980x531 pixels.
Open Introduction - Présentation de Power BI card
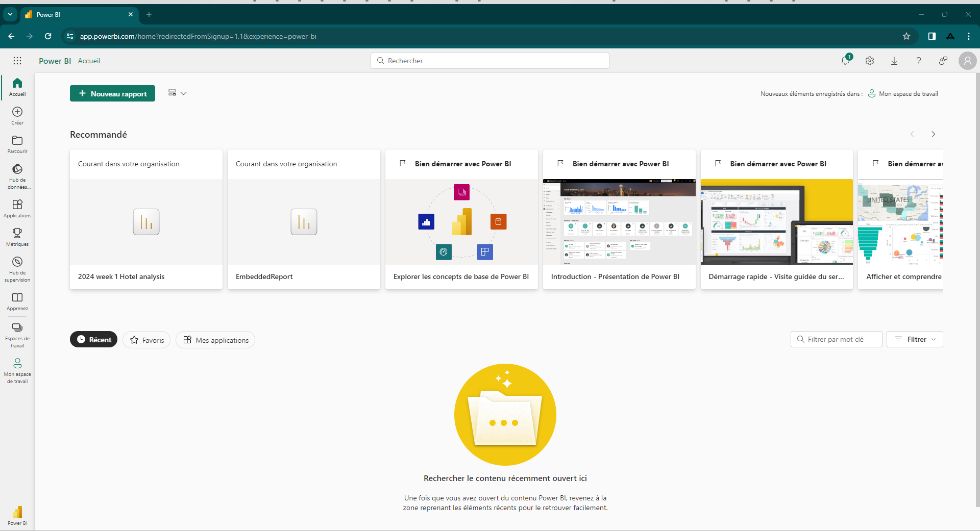(x=619, y=219)
